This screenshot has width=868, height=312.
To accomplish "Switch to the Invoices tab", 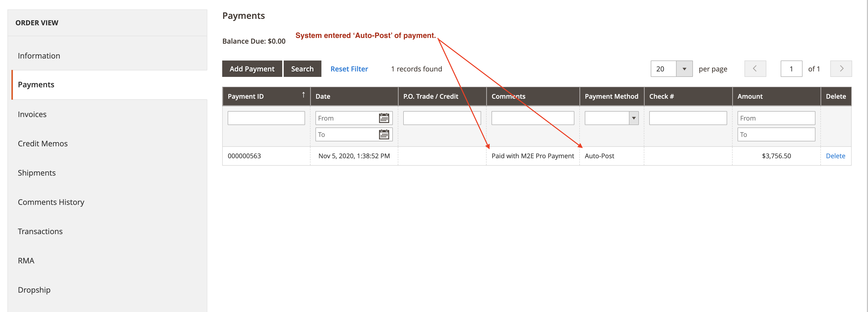I will pos(32,115).
